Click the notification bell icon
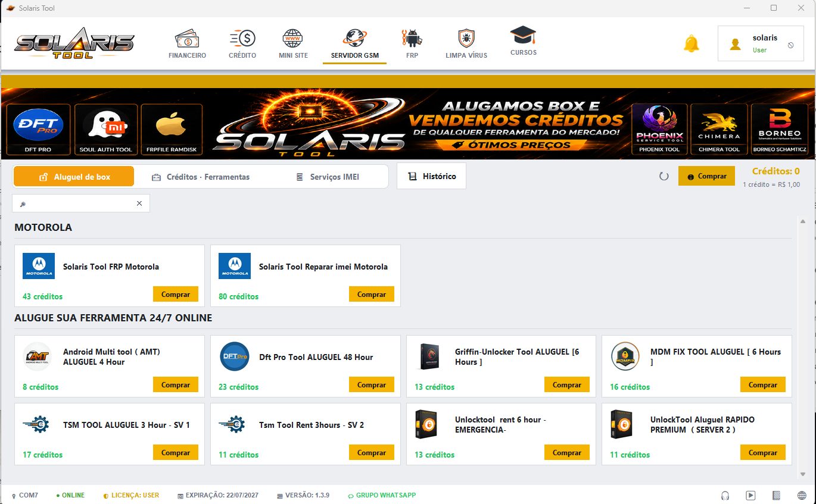The width and height of the screenshot is (816, 504). click(691, 43)
